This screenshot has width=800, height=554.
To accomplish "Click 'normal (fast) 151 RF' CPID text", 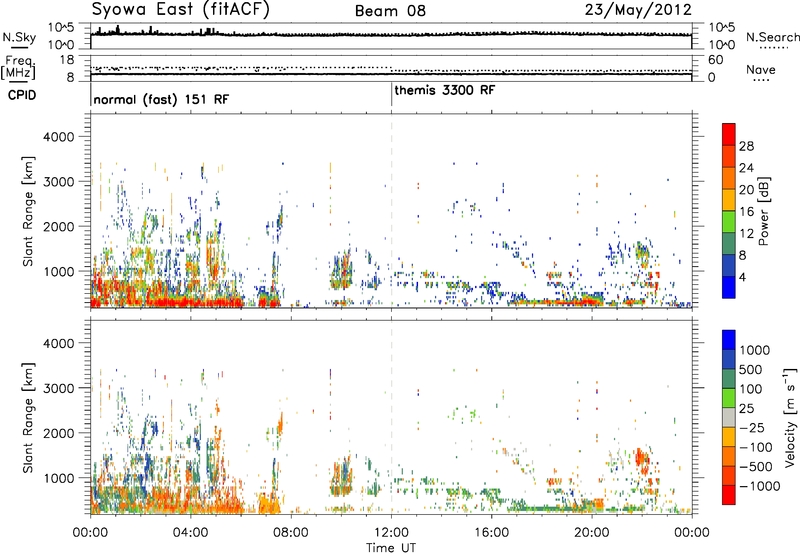I will coord(161,99).
